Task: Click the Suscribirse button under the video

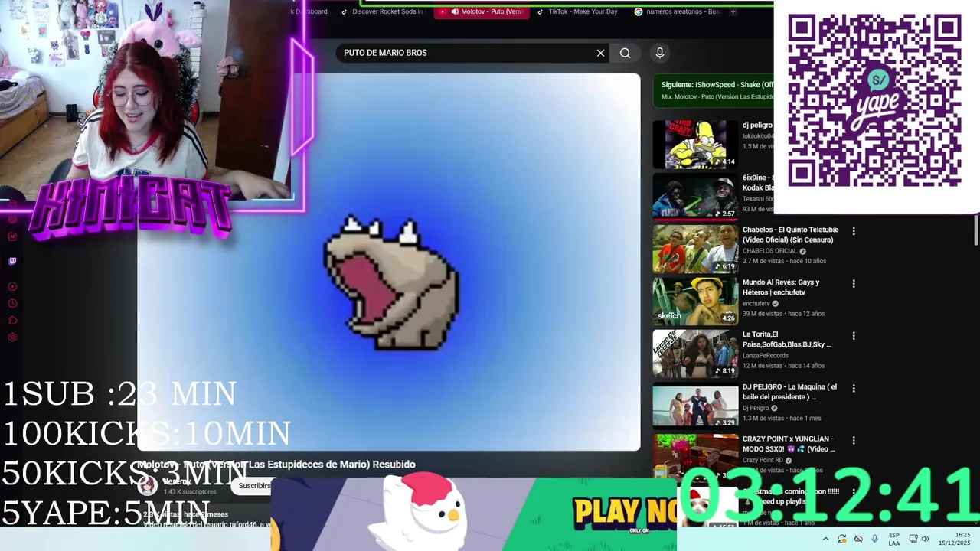Action: (254, 486)
